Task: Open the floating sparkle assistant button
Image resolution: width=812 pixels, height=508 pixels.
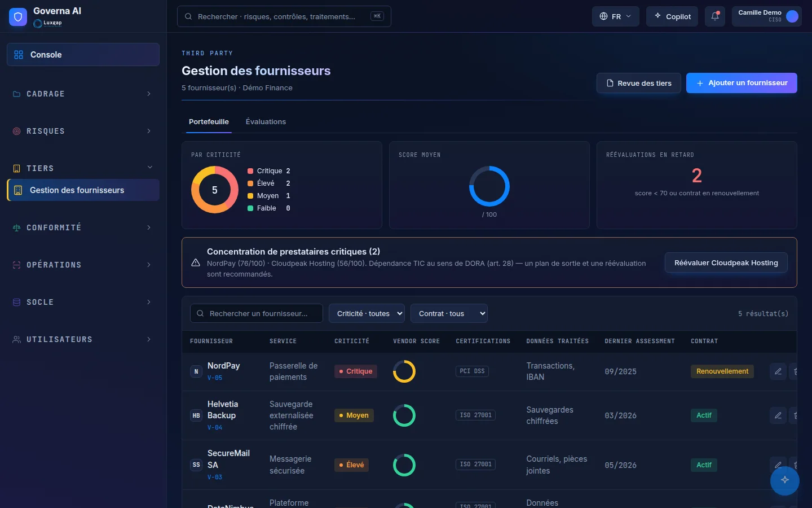Action: (785, 480)
